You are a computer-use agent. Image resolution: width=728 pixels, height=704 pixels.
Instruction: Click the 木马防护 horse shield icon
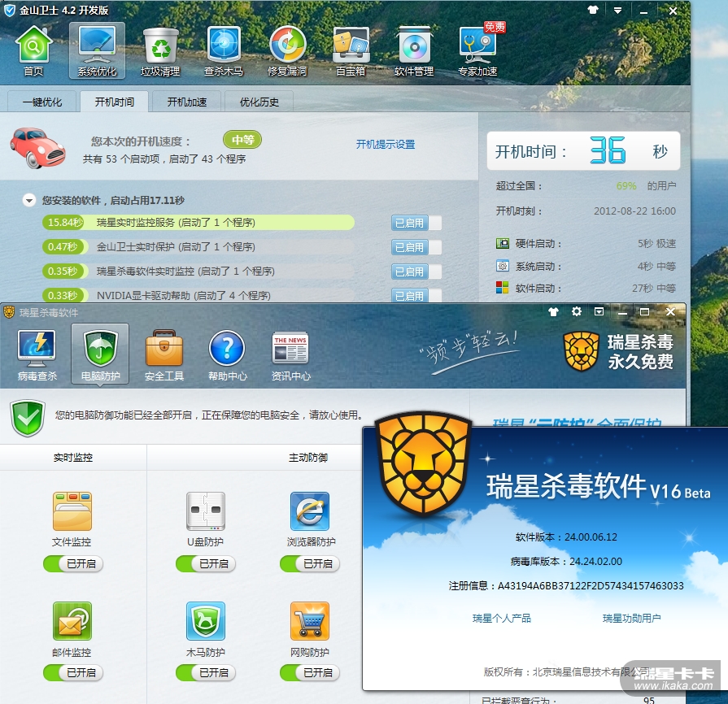tap(206, 621)
